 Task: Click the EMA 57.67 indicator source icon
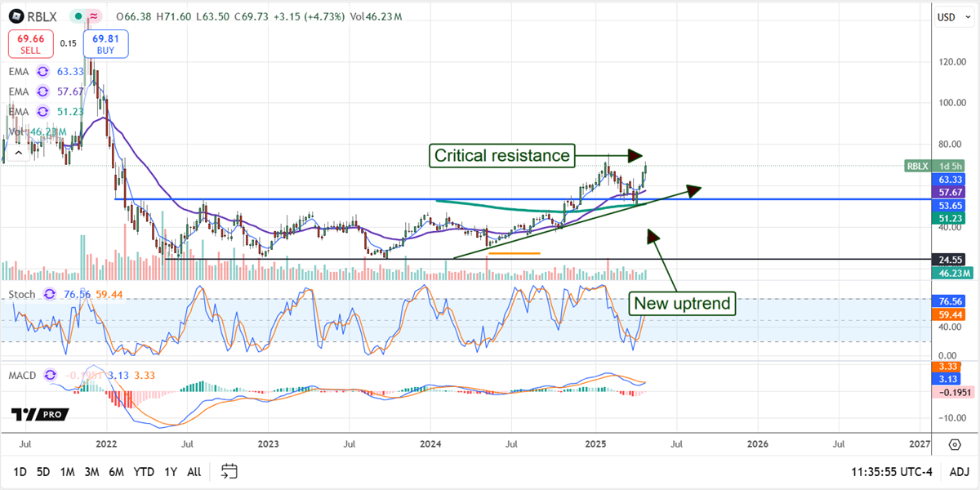(x=43, y=91)
